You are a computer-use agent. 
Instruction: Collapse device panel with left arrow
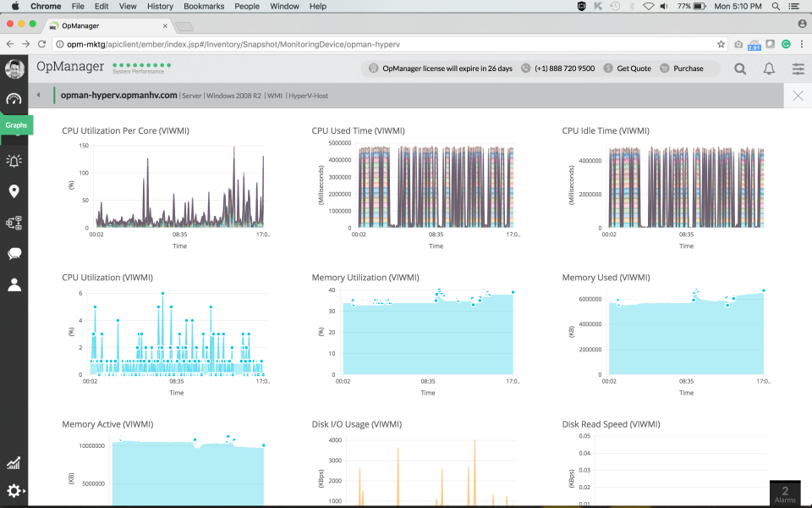click(x=38, y=96)
